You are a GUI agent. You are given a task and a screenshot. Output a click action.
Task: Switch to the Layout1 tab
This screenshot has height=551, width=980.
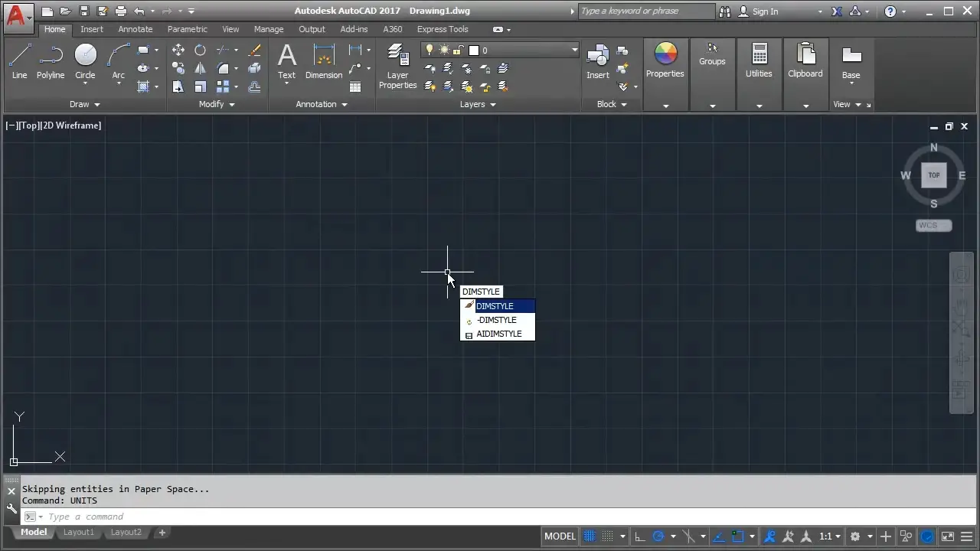click(79, 532)
